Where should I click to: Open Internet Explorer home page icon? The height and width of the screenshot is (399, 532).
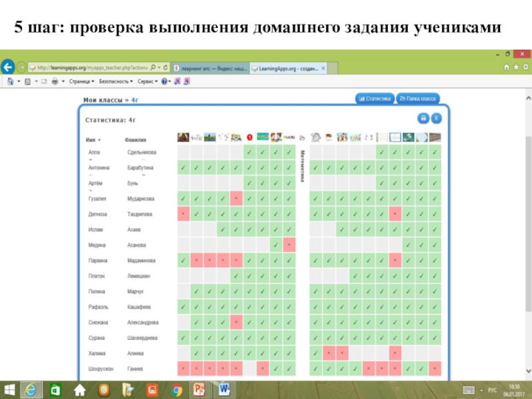507,67
